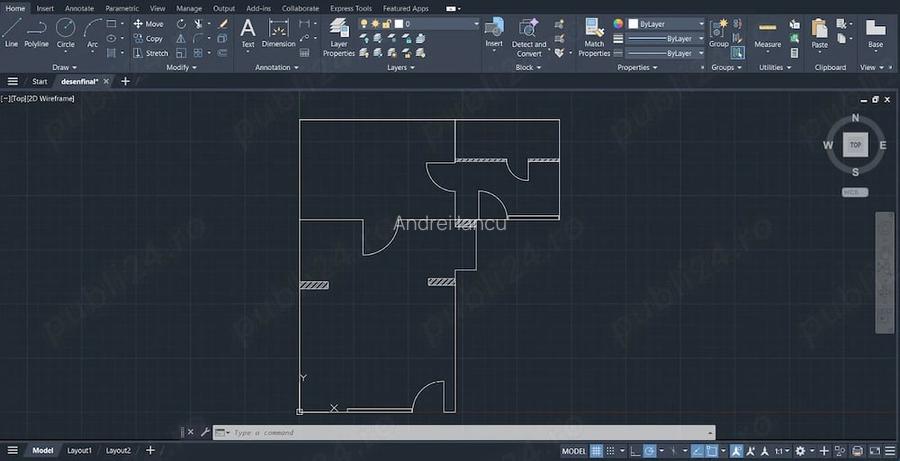Click the Copy tool

148,38
